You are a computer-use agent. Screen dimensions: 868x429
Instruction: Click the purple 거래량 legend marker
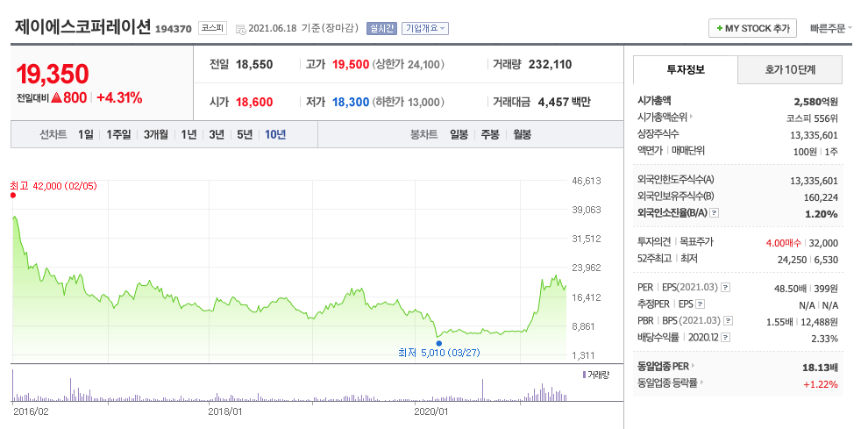[584, 375]
